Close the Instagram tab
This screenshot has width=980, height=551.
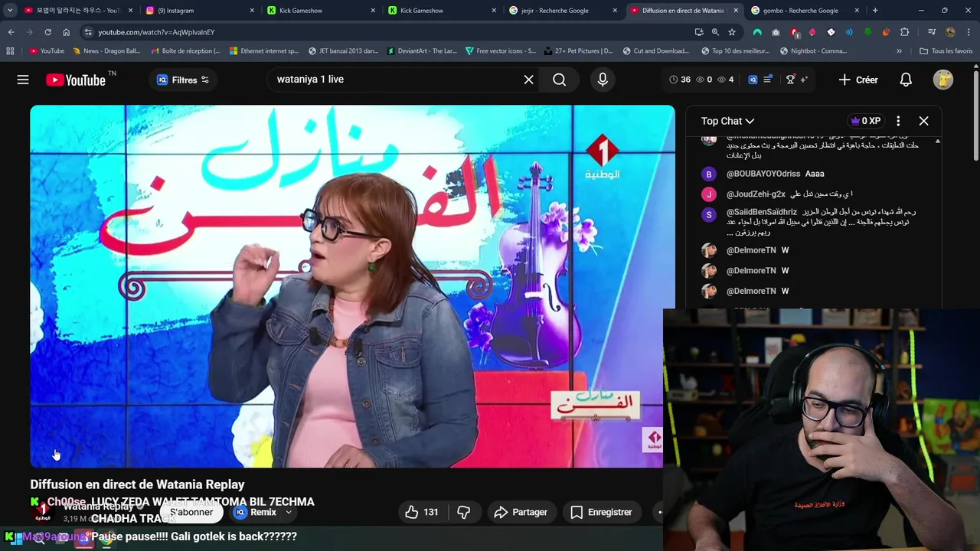pyautogui.click(x=252, y=11)
